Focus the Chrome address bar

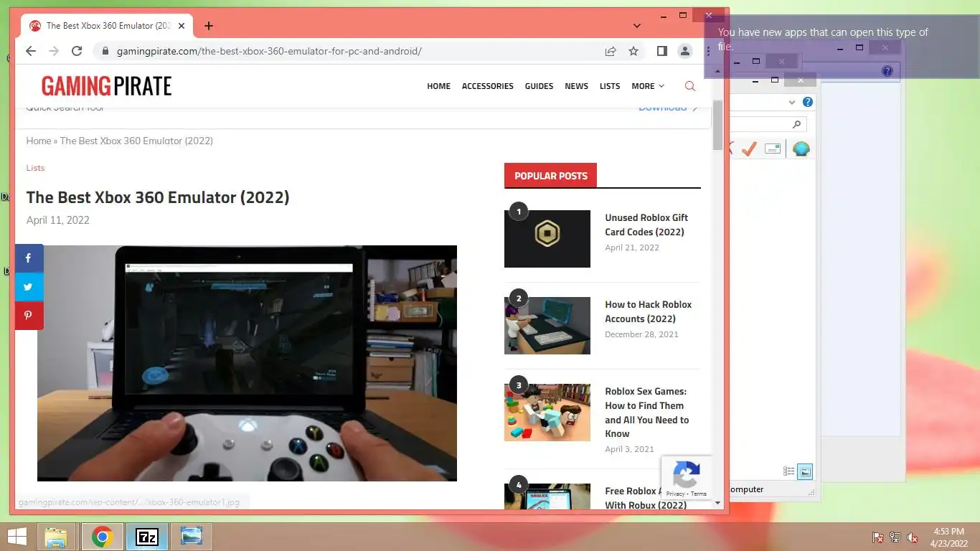click(x=352, y=51)
